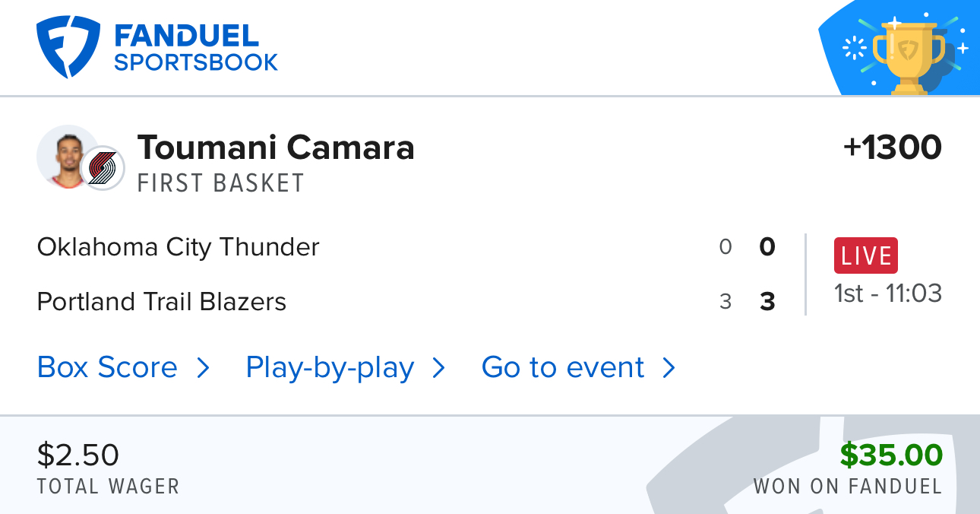Image resolution: width=980 pixels, height=514 pixels.
Task: Click the chevron after Go to event
Action: [x=669, y=368]
